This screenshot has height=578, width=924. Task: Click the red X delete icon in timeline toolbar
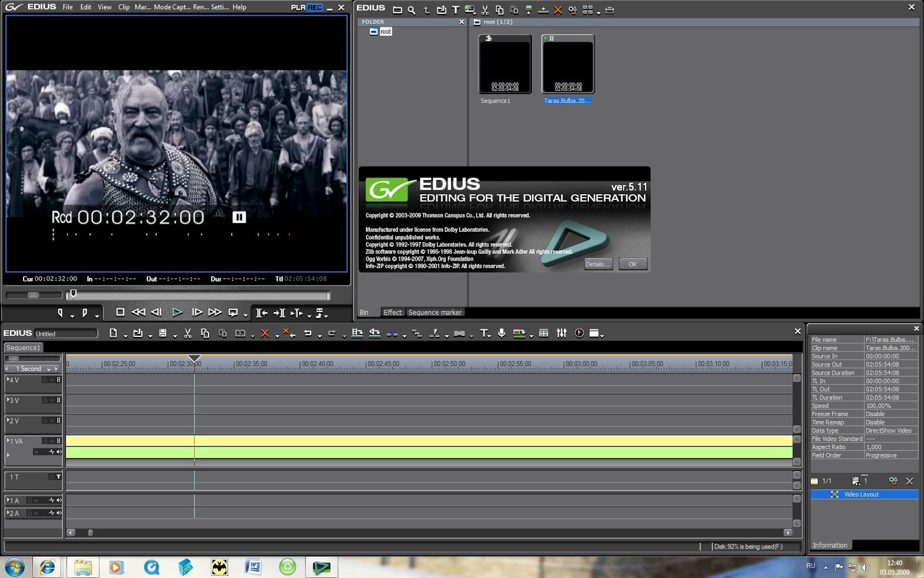[265, 333]
